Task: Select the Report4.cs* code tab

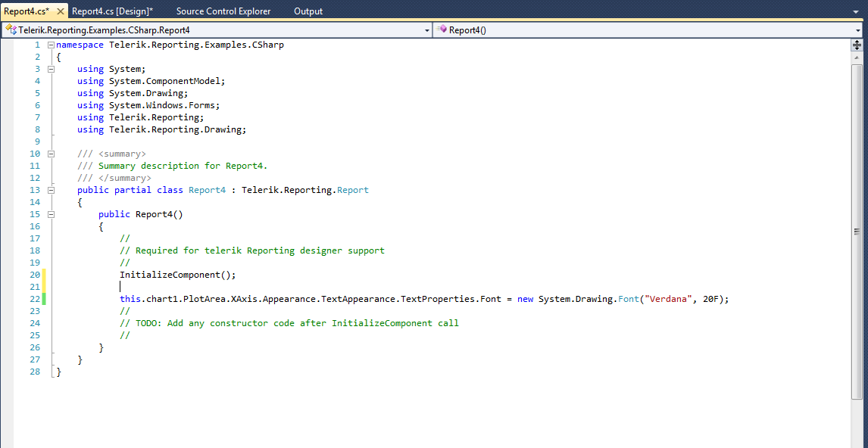Action: click(x=27, y=11)
